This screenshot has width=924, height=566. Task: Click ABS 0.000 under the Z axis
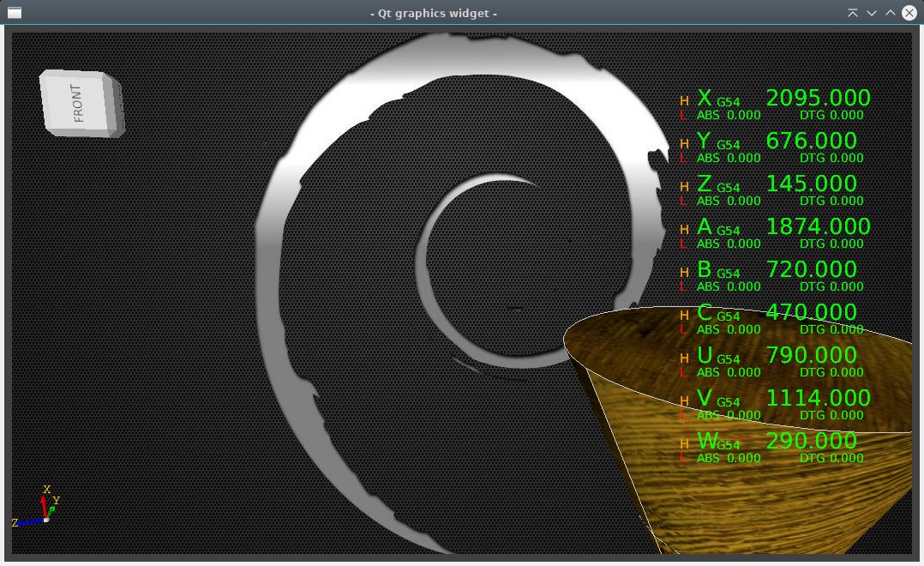(x=729, y=201)
